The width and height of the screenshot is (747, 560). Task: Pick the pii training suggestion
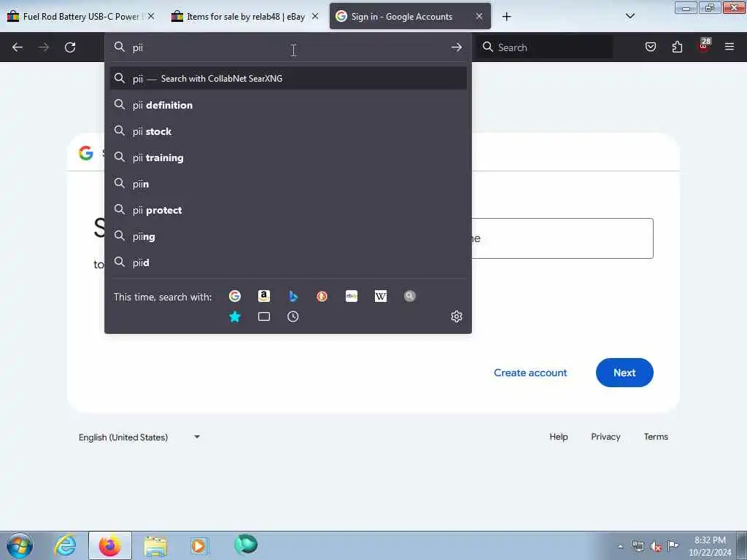[288, 157]
